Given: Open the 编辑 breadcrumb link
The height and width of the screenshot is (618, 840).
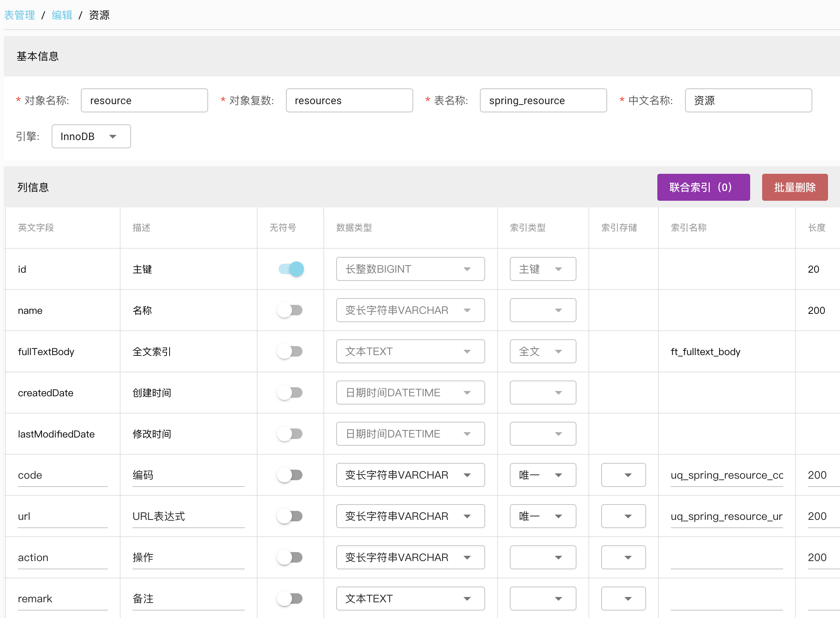Looking at the screenshot, I should tap(62, 15).
